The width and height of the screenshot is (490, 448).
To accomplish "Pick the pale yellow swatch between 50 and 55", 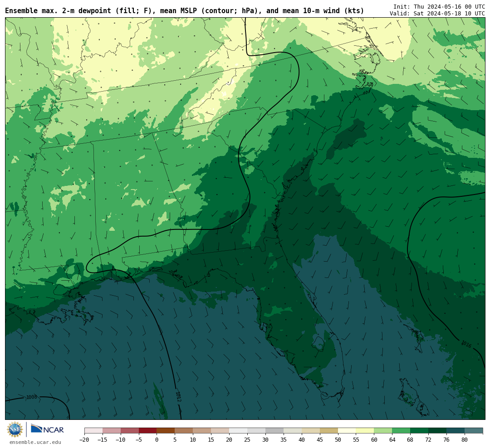I will [x=347, y=431].
